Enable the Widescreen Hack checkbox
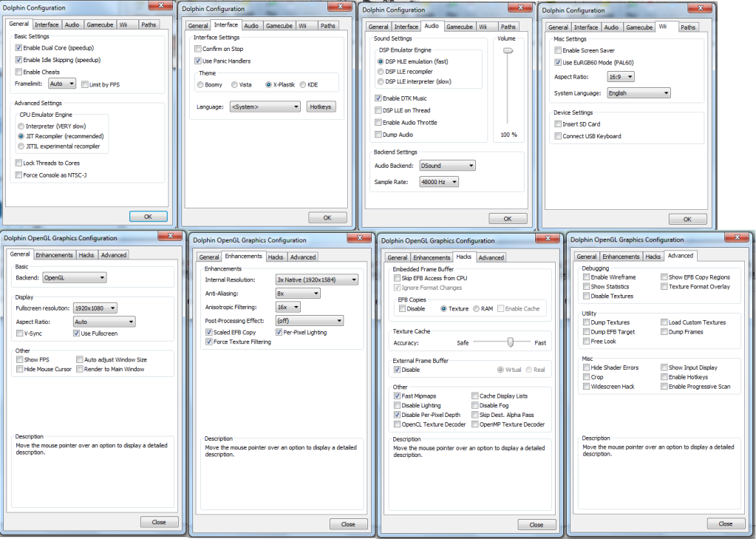The height and width of the screenshot is (539, 756). pyautogui.click(x=586, y=387)
